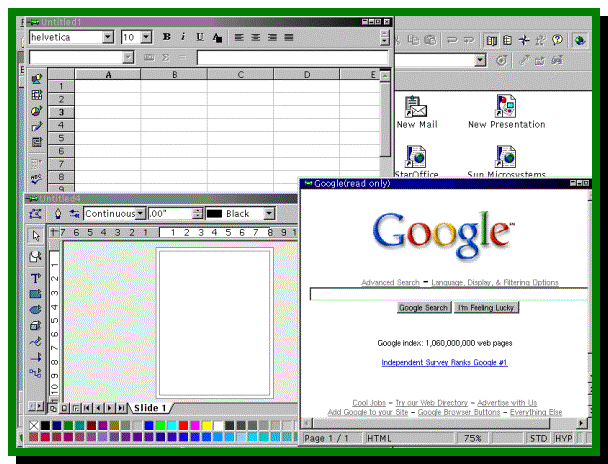Image resolution: width=608 pixels, height=464 pixels.
Task: Open the Cool Jobs link
Action: [369, 403]
